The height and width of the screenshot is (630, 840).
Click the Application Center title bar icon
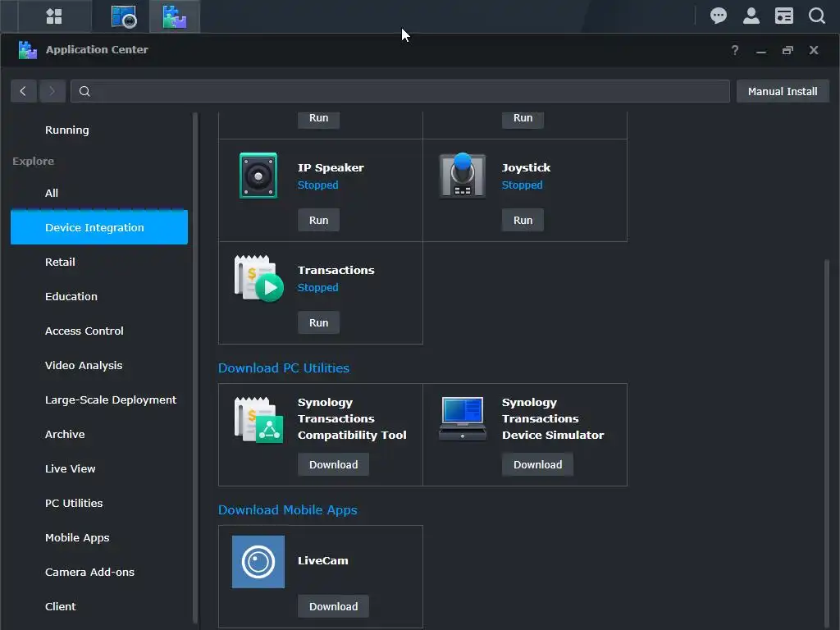[27, 50]
